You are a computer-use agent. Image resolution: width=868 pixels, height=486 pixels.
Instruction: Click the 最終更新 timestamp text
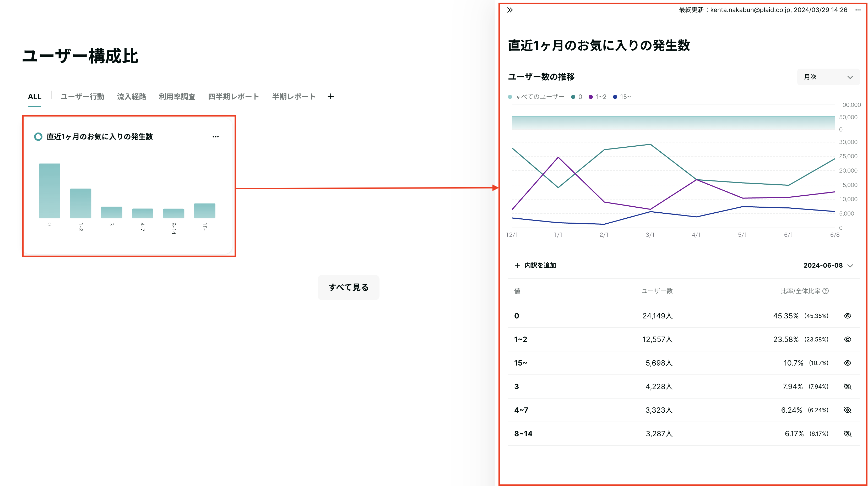tap(763, 10)
